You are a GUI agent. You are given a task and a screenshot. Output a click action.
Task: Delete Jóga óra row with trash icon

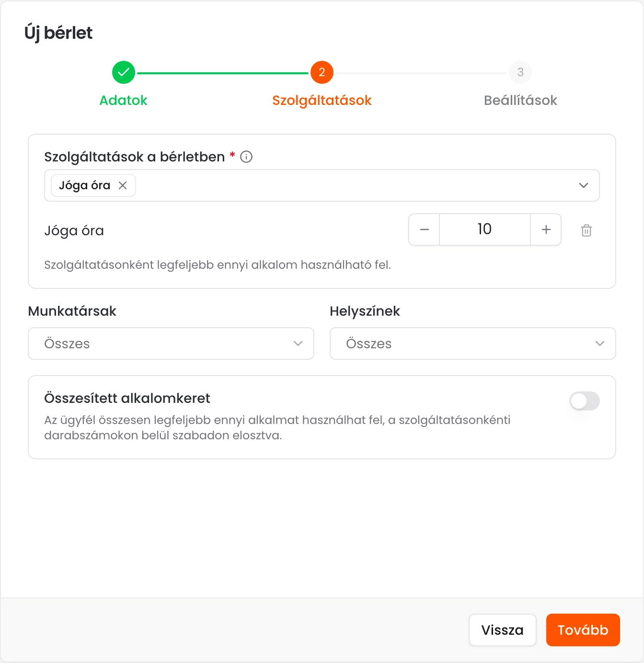point(586,230)
